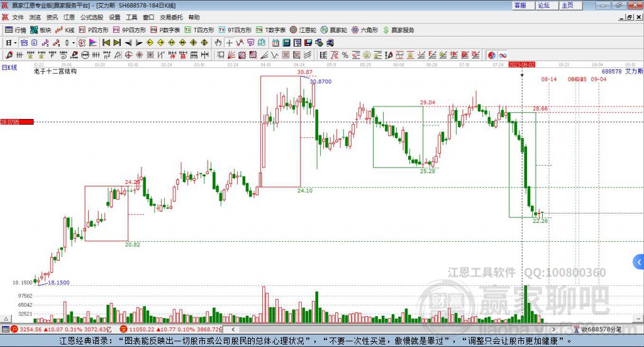Screen dimensions: 644x347
Task: Open the 赢家轮 wheel tool
Action: coord(334,30)
